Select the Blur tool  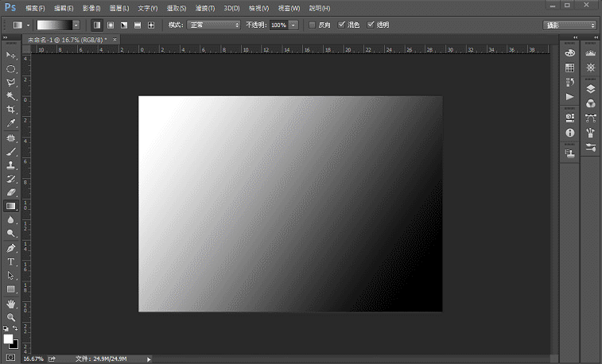click(11, 220)
